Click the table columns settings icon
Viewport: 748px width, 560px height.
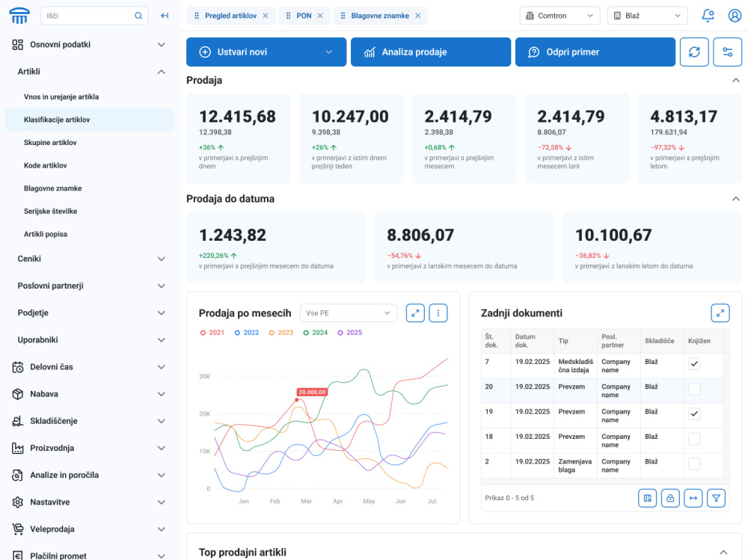tap(647, 498)
